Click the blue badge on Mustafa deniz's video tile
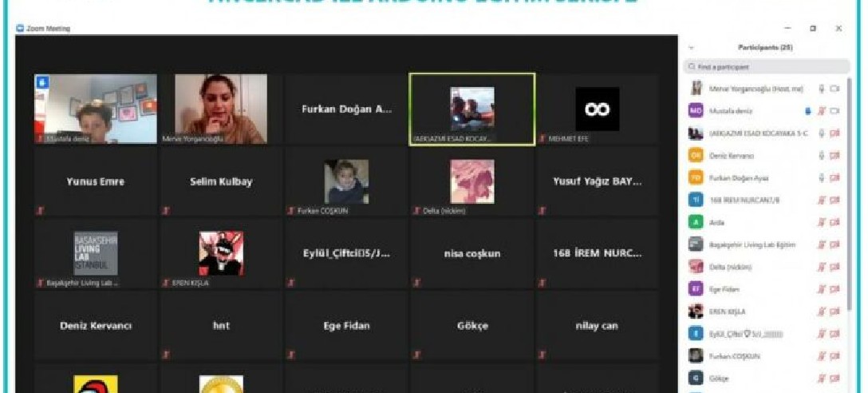The height and width of the screenshot is (393, 868). [x=42, y=82]
